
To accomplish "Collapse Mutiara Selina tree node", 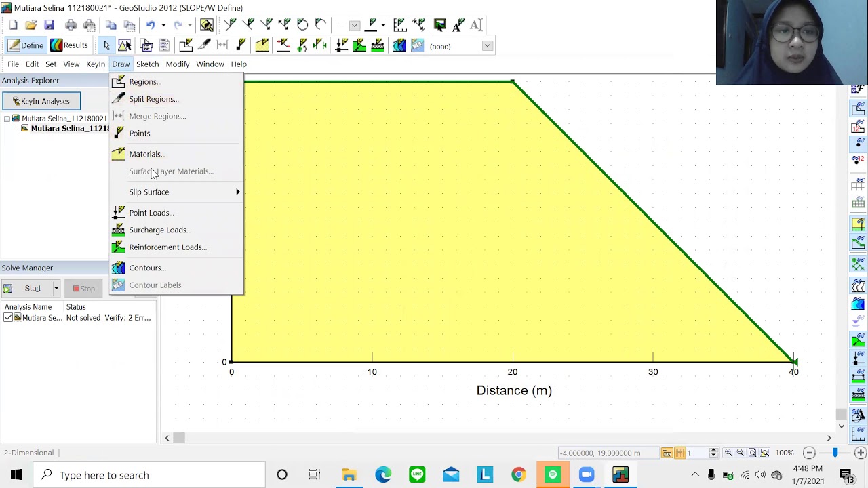I will (7, 119).
